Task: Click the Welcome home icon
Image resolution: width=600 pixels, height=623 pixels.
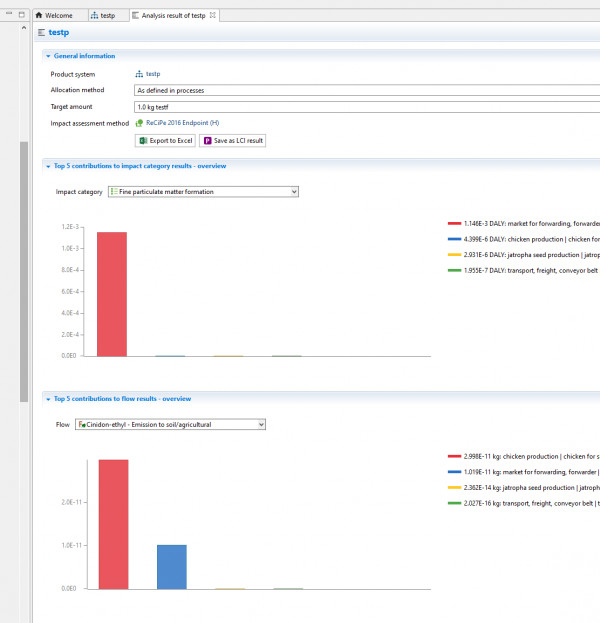Action: tap(39, 15)
